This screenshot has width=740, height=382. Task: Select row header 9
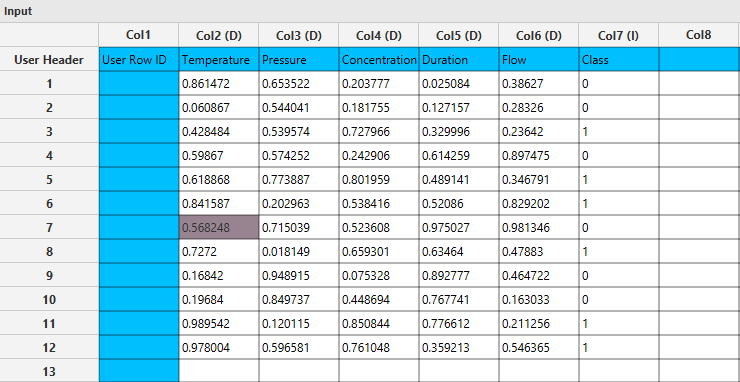(49, 276)
